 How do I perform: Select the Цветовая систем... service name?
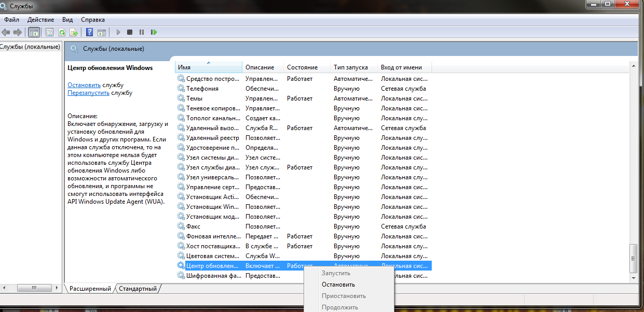click(213, 256)
